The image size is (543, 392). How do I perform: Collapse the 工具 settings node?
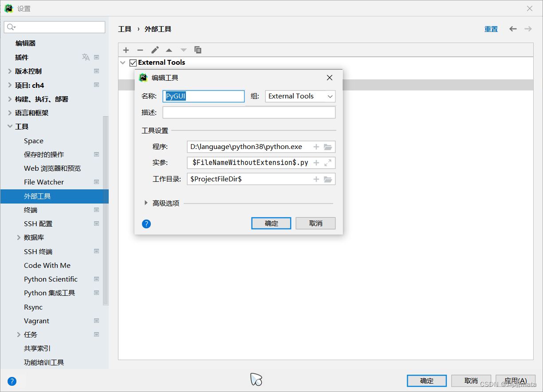tap(10, 126)
